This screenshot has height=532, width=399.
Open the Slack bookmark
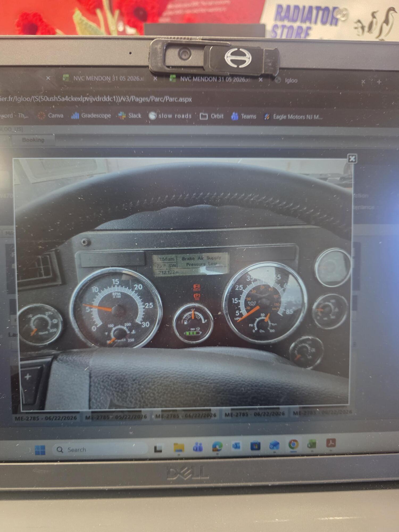pyautogui.click(x=130, y=116)
